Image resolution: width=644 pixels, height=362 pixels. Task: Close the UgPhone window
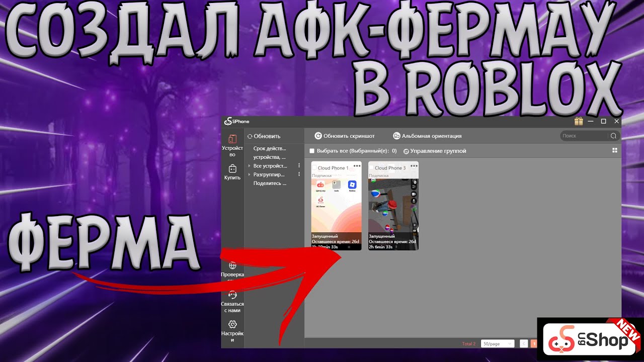pos(616,121)
